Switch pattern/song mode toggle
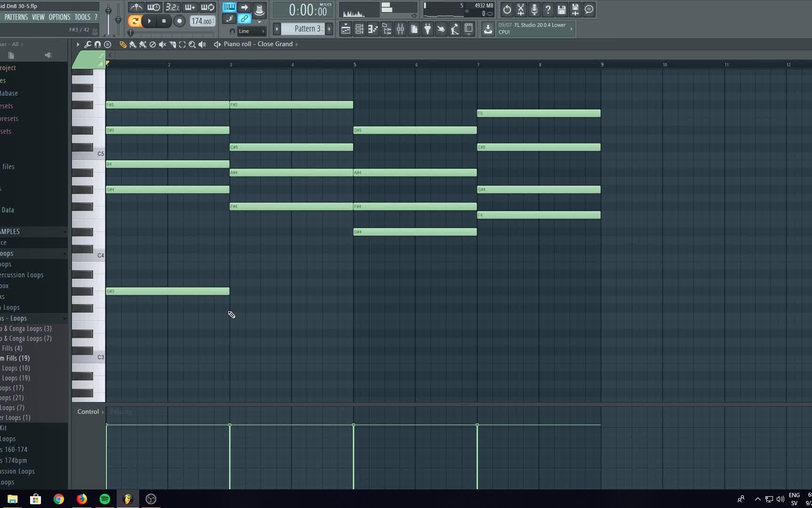Image resolution: width=812 pixels, height=508 pixels. pos(135,21)
